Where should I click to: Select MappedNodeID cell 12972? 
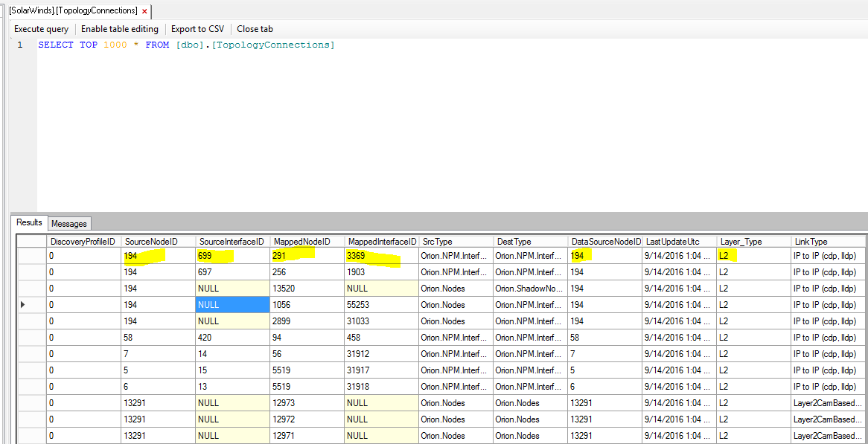coord(307,419)
